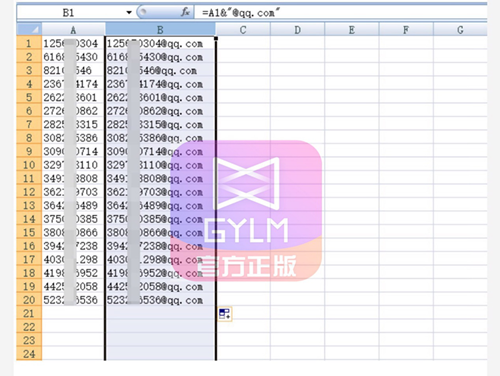Click cell B19 ending in 2058@qq.com
Screen dimensions: 500x376
(160, 286)
